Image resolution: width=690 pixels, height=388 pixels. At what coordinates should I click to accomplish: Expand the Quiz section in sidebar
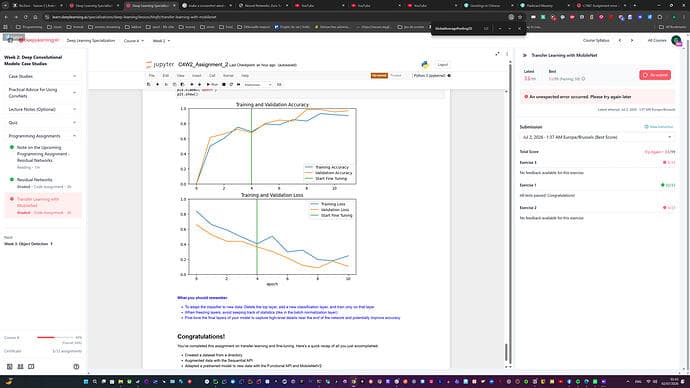click(x=42, y=123)
